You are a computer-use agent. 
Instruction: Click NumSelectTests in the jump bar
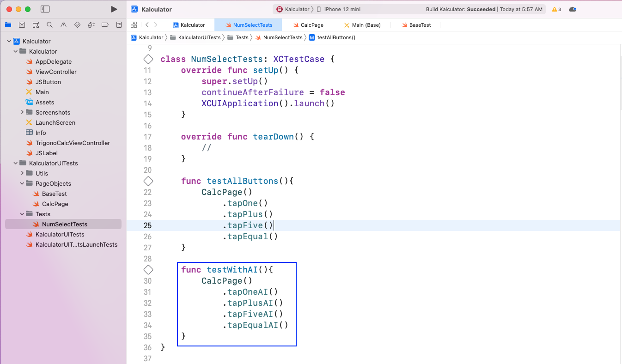pos(279,37)
